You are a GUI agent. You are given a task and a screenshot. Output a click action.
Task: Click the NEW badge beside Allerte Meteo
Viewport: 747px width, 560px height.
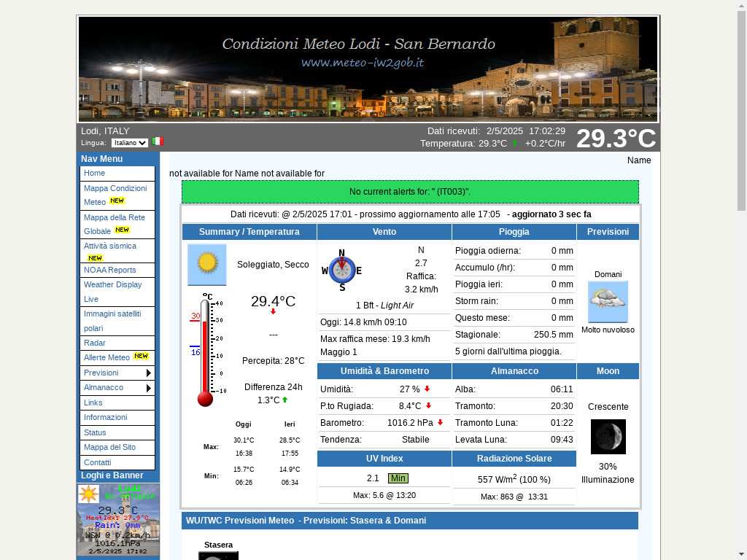pos(141,356)
